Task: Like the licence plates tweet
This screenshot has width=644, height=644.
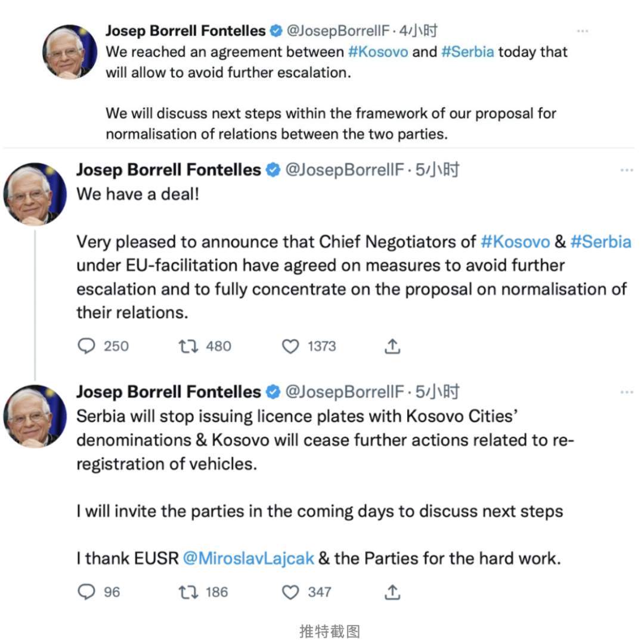Action: [x=290, y=592]
